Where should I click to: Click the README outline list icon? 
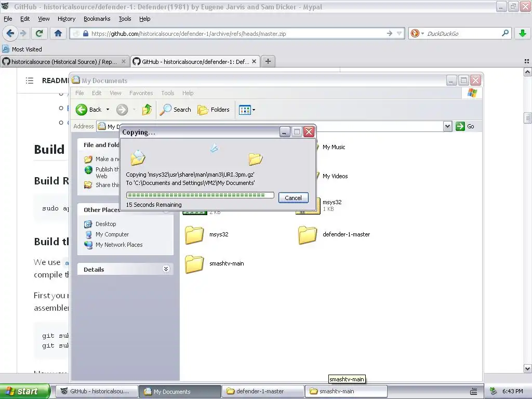(x=30, y=81)
